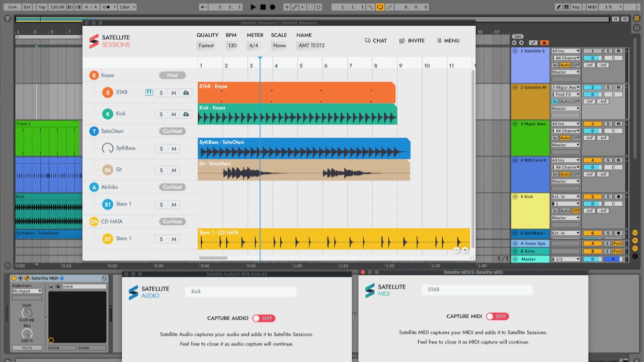This screenshot has height=362, width=644.
Task: Adjust the Mix knob on Satellite MIDI device
Action: [27, 333]
